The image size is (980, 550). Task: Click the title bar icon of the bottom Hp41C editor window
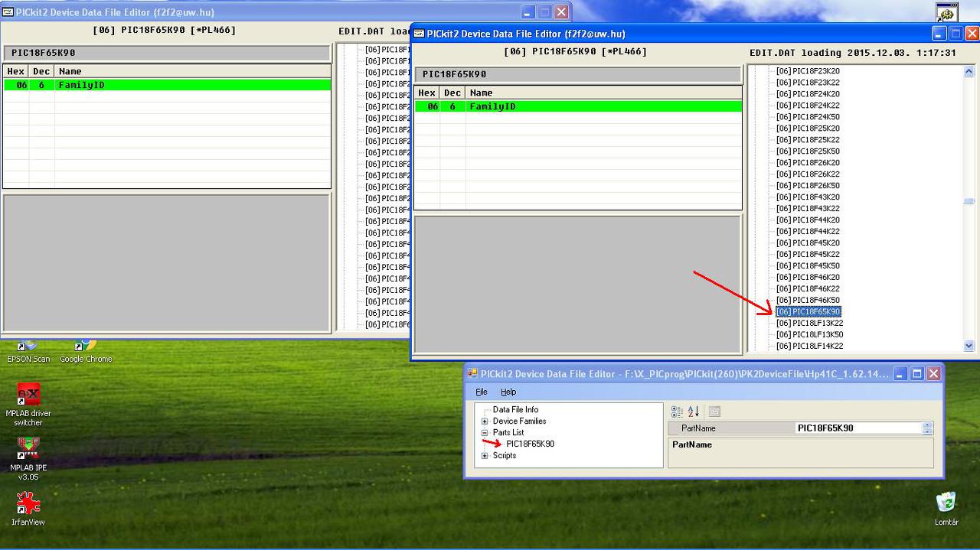pyautogui.click(x=472, y=373)
